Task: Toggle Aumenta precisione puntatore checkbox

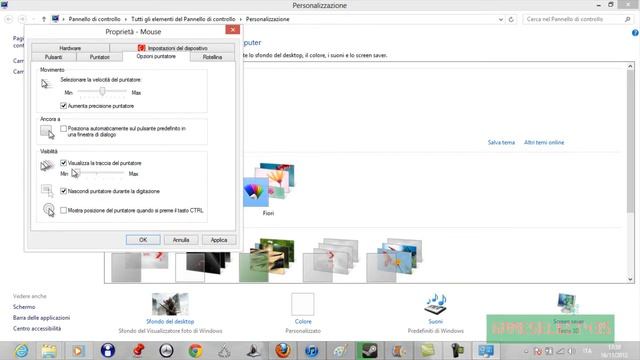Action: pyautogui.click(x=63, y=106)
